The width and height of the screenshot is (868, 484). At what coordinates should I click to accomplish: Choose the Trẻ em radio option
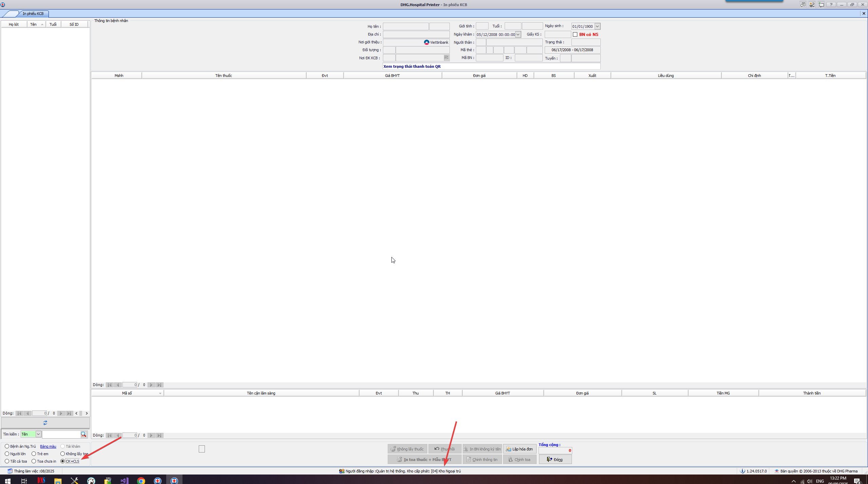click(x=34, y=454)
